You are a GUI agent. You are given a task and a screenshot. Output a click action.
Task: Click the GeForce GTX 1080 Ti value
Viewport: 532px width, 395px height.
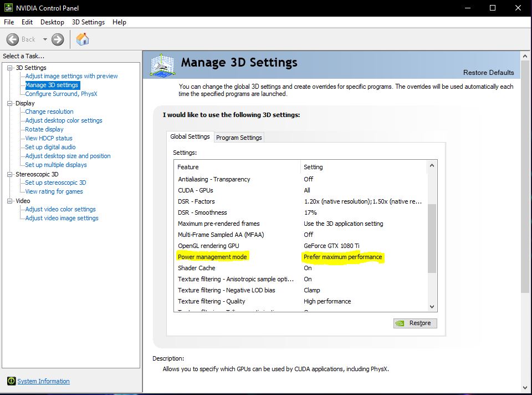[x=331, y=246]
